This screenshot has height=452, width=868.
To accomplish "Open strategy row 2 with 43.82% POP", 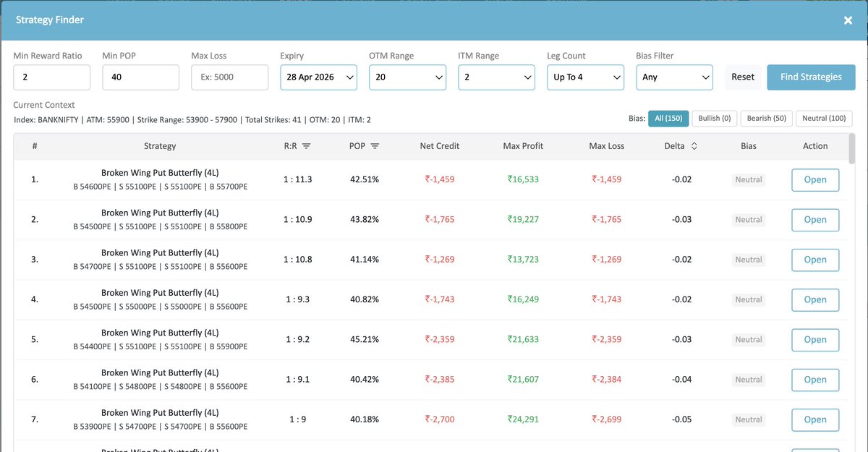I will [x=815, y=220].
